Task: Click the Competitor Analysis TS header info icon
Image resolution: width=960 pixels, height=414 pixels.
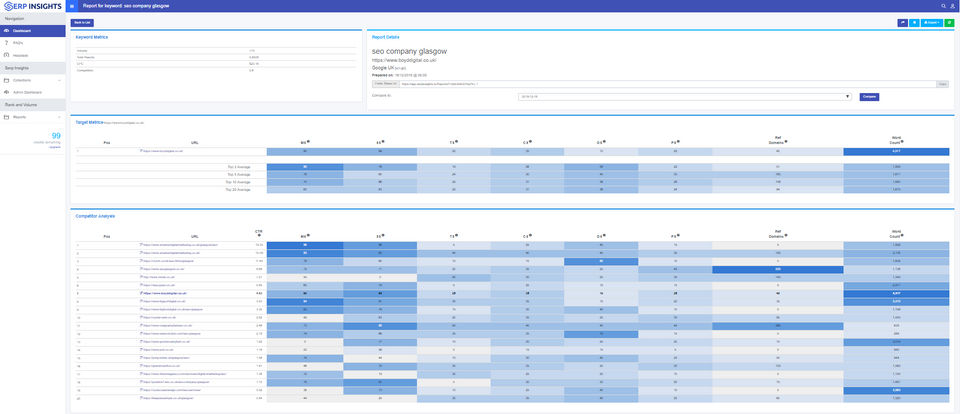Action: [457, 235]
